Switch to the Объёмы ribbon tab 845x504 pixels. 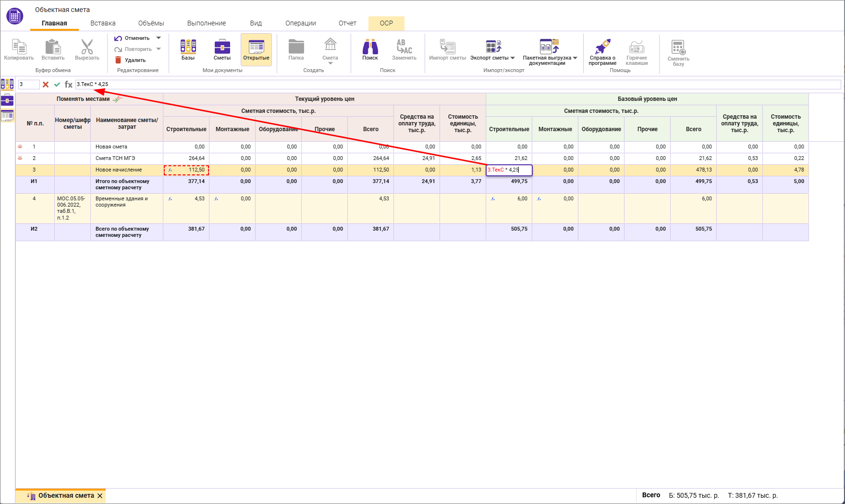151,23
